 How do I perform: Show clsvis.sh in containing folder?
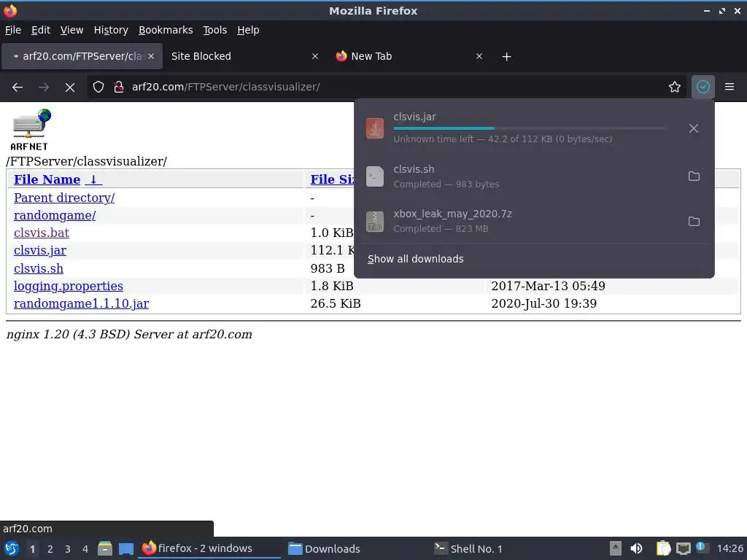pos(694,176)
